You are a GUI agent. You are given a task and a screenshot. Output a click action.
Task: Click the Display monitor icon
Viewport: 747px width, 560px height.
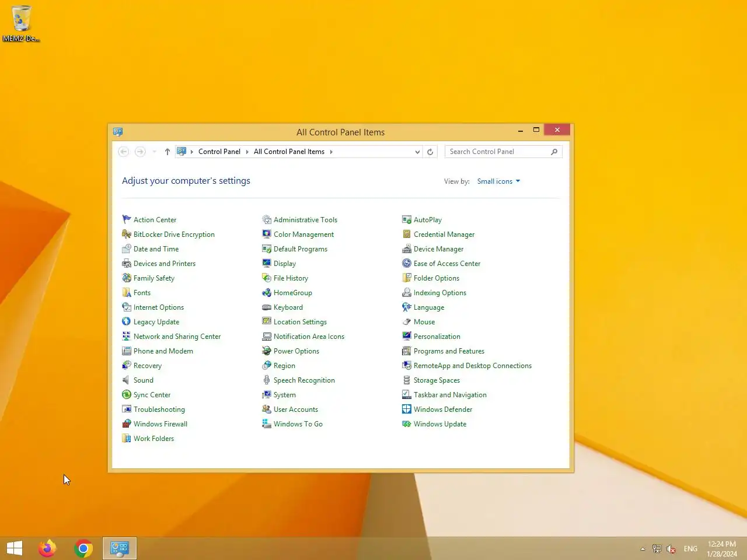[x=267, y=263]
